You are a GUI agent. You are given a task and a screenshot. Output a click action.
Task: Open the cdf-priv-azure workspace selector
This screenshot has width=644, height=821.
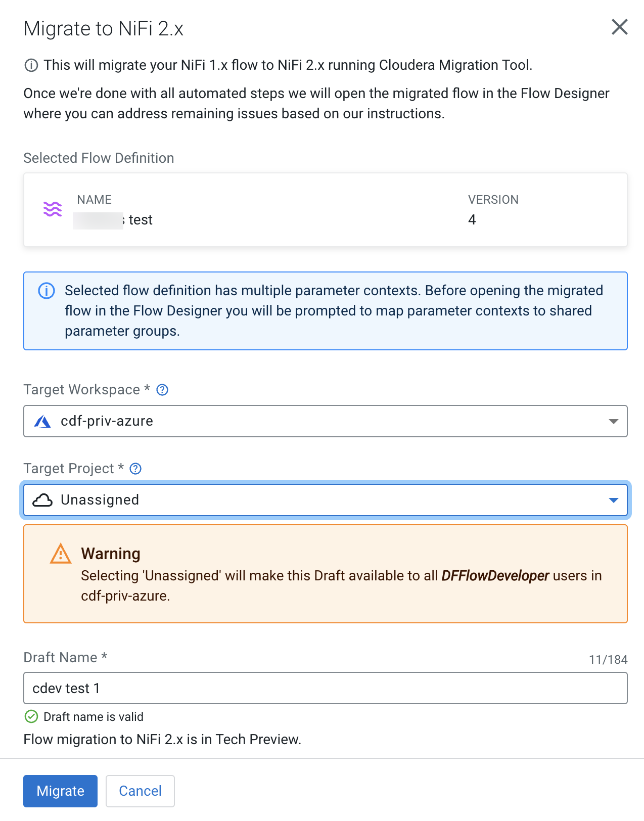[x=324, y=421]
